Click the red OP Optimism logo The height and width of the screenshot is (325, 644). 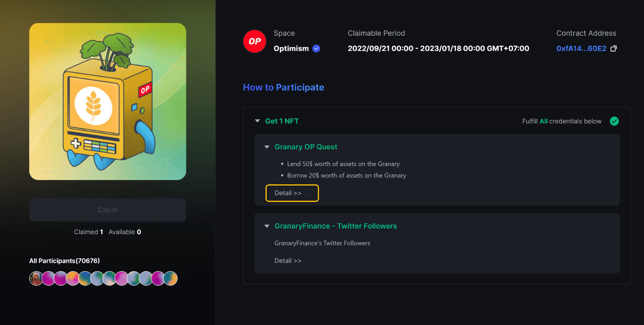coord(254,41)
